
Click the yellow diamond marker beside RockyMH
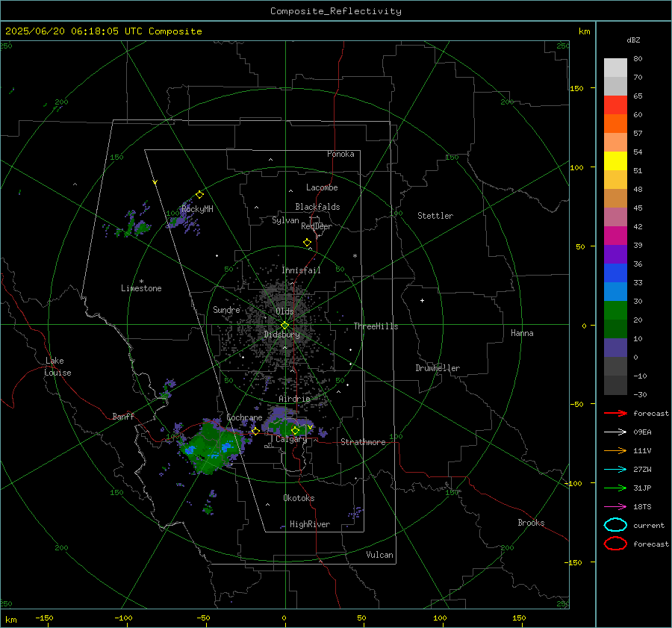199,195
